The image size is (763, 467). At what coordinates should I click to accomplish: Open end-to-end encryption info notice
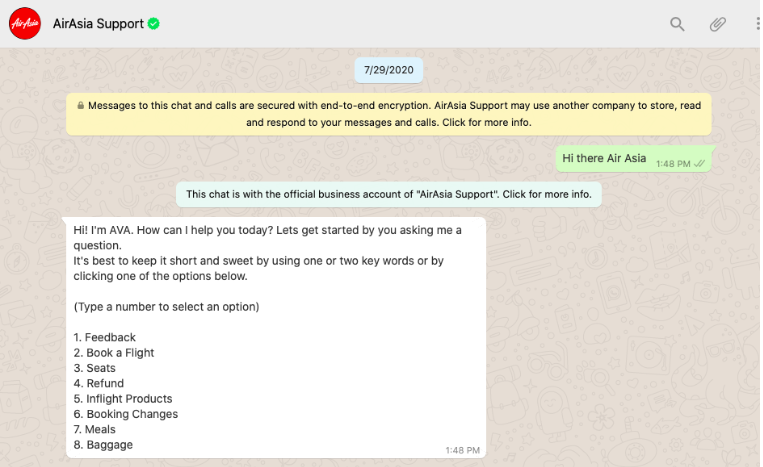click(388, 114)
